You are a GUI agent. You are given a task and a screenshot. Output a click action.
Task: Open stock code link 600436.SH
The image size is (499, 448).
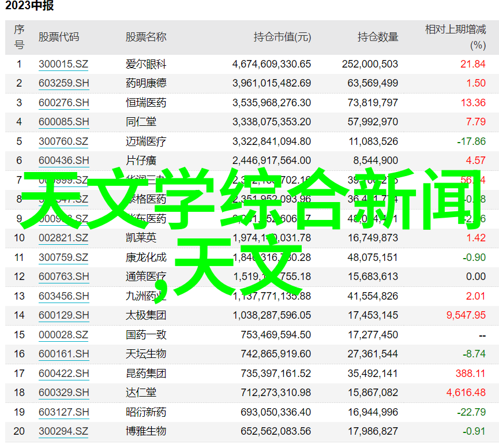pyautogui.click(x=63, y=160)
